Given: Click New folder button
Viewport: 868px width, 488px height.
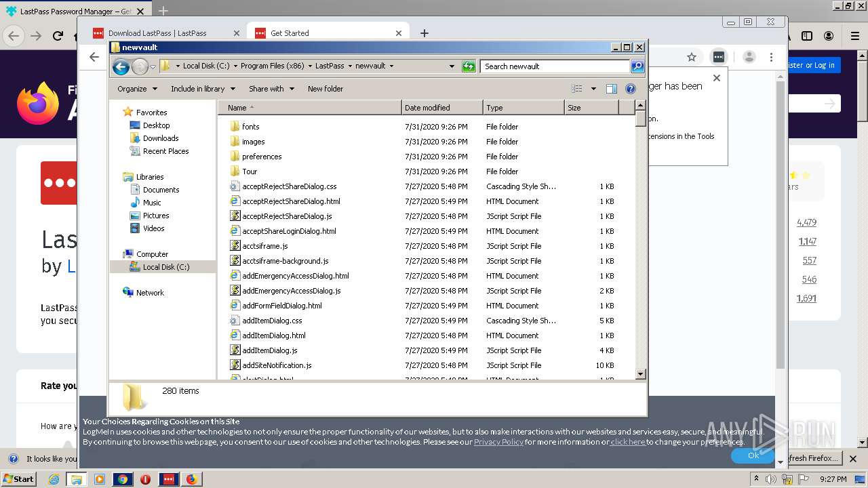Looking at the screenshot, I should pos(325,89).
